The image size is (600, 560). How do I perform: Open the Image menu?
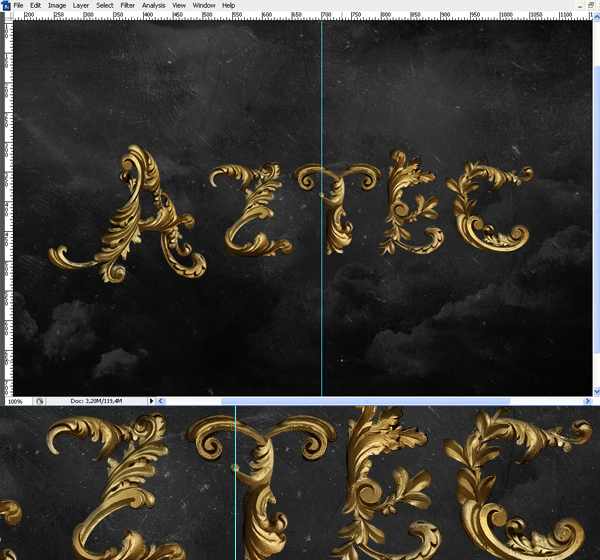(57, 5)
